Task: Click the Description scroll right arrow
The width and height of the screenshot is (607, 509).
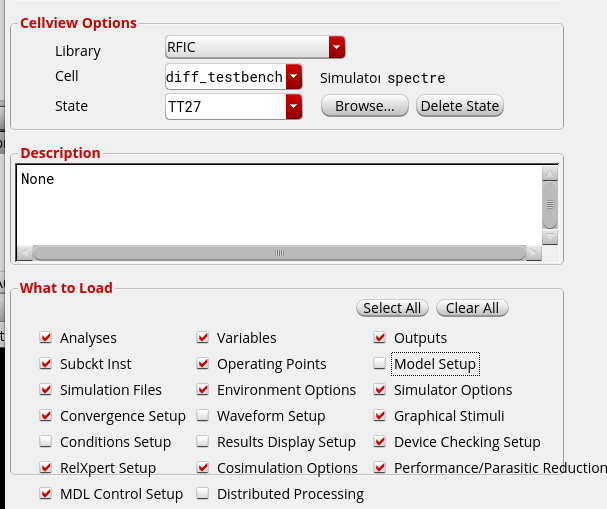Action: coord(534,253)
